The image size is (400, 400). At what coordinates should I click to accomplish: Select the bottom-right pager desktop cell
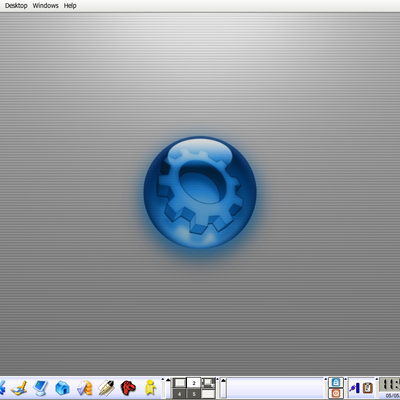pyautogui.click(x=208, y=394)
